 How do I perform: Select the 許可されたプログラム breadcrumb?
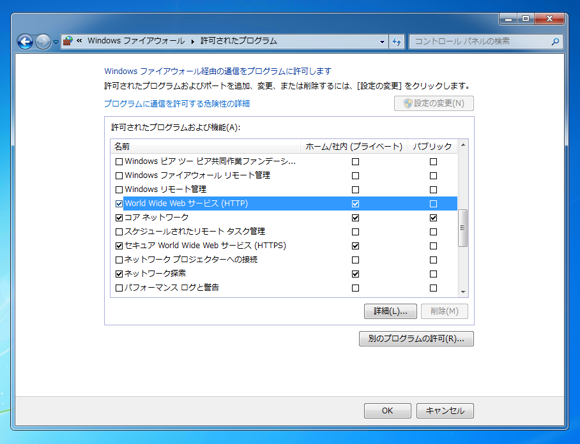[239, 41]
